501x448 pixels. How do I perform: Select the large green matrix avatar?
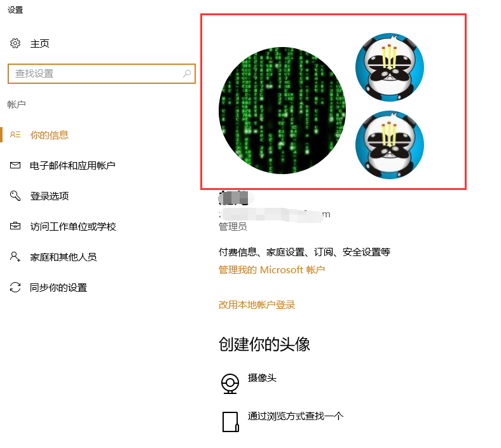[282, 111]
